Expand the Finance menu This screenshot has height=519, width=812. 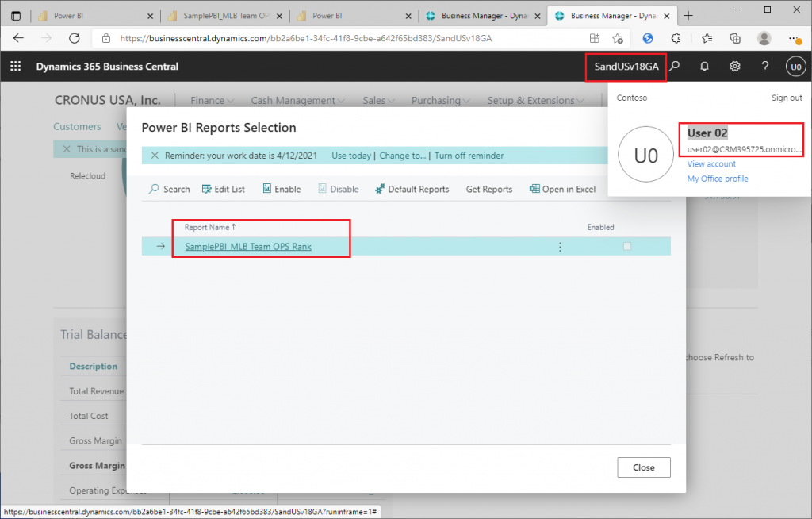[x=212, y=101]
